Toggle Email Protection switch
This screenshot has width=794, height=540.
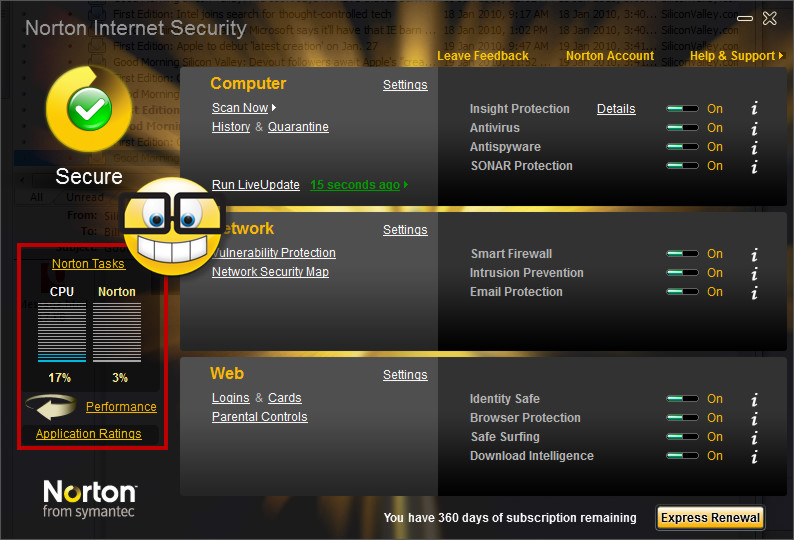pyautogui.click(x=682, y=292)
